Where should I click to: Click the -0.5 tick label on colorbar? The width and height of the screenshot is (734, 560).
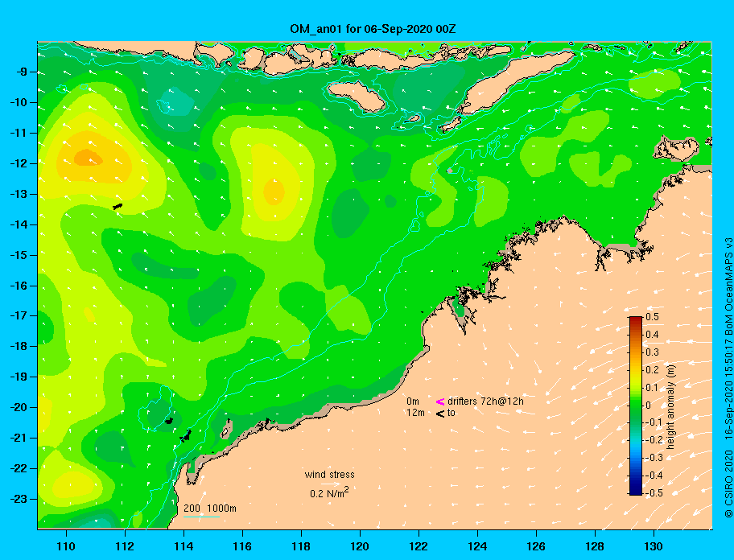[654, 493]
